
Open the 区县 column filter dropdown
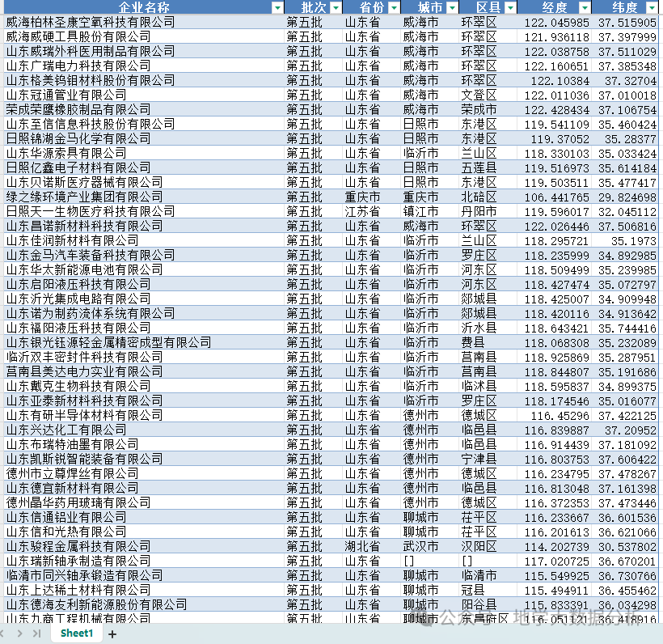coord(510,7)
